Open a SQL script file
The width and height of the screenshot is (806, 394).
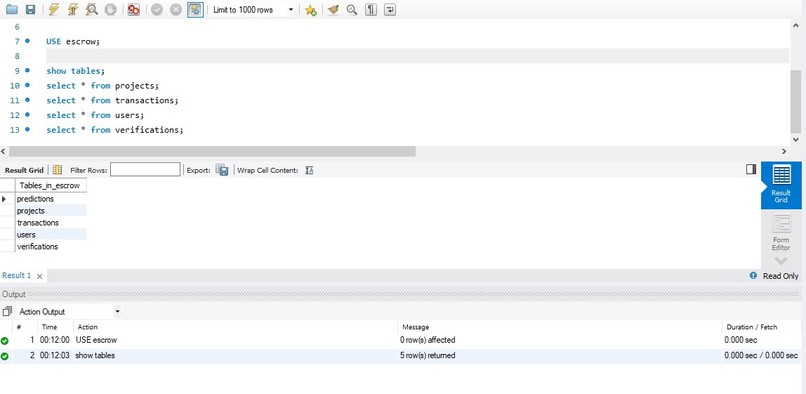click(x=11, y=9)
